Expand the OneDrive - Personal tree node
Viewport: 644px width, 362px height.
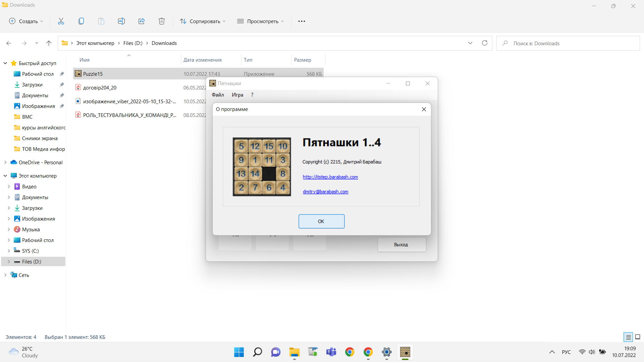click(5, 162)
